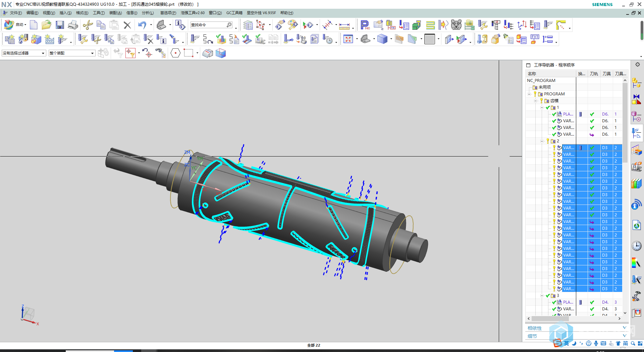Collapse the 齿模 program group
This screenshot has width=644, height=352.
click(536, 101)
